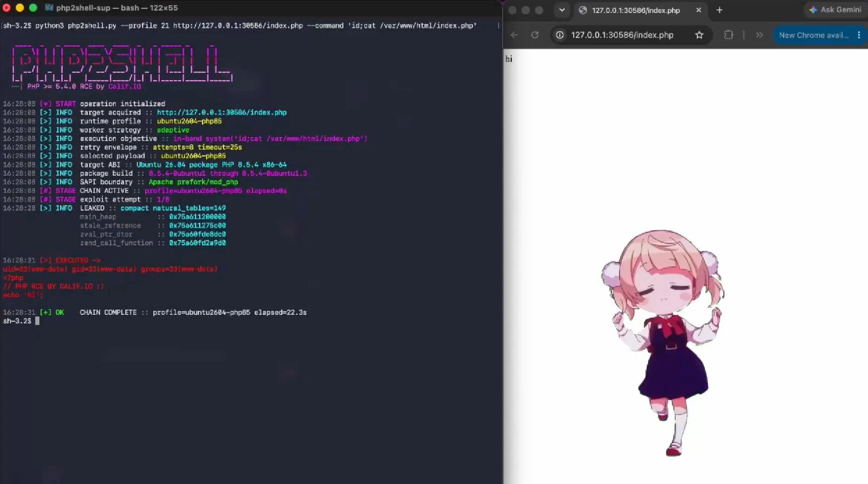Focus the Chrome address bar URL
Viewport: 868px width, 484px height.
(622, 35)
